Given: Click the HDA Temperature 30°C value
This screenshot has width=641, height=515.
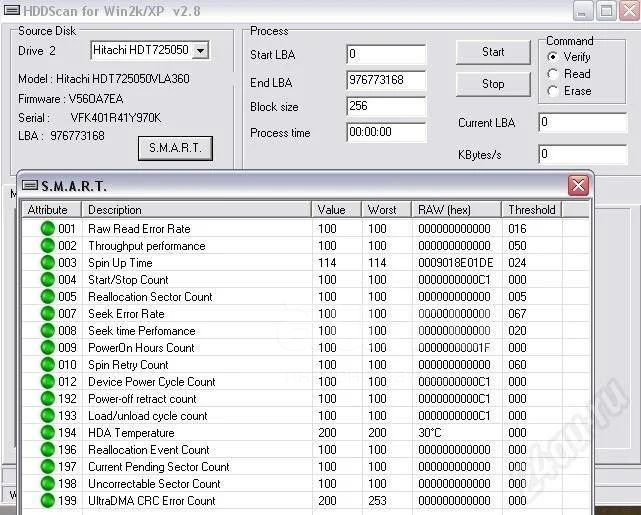Looking at the screenshot, I should coord(430,433).
